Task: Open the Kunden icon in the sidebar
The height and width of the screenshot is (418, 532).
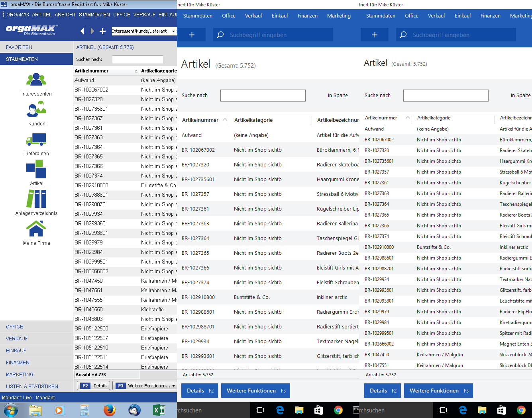Action: coord(36,109)
